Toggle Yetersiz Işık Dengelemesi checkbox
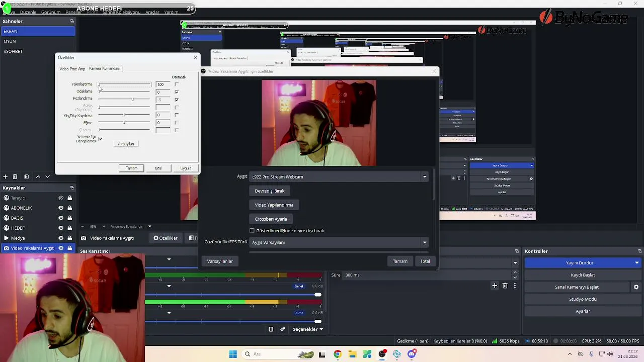 pos(100,138)
